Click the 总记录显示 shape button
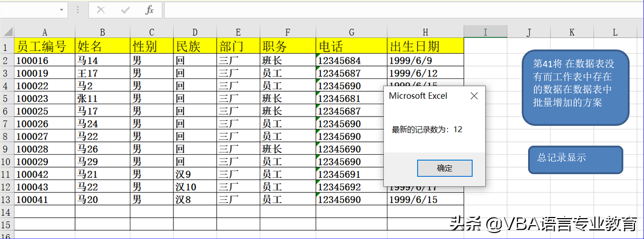This screenshot has height=239, width=644. (x=575, y=160)
